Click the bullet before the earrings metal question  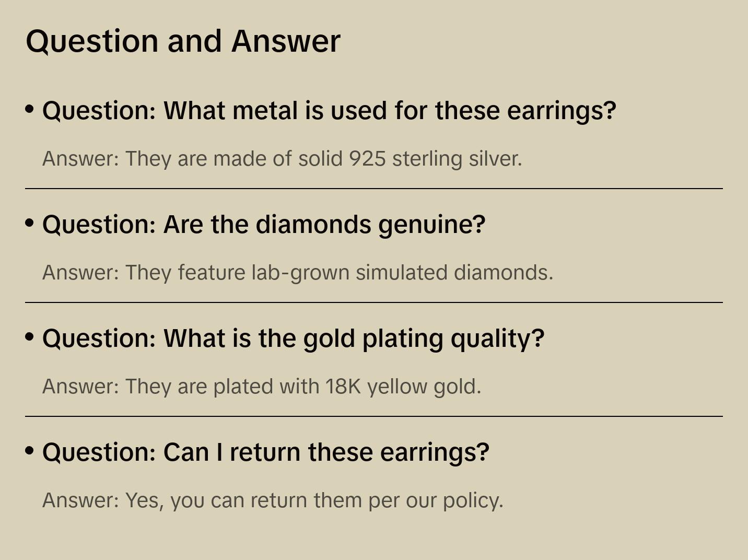pyautogui.click(x=30, y=109)
